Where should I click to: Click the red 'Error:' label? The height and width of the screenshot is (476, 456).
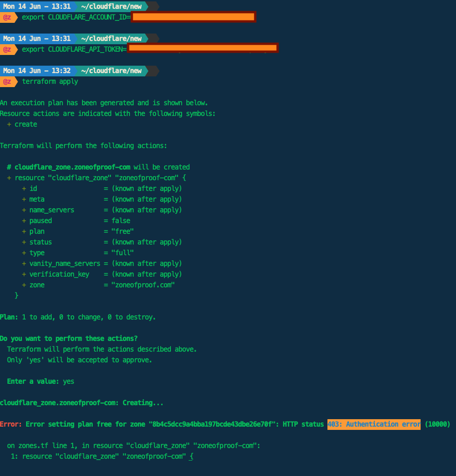(x=11, y=424)
